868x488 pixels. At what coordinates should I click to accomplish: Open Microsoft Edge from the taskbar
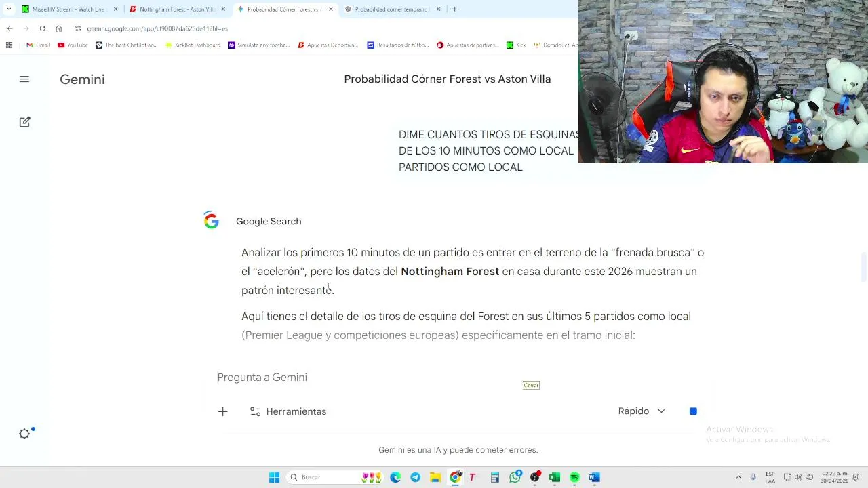[395, 477]
